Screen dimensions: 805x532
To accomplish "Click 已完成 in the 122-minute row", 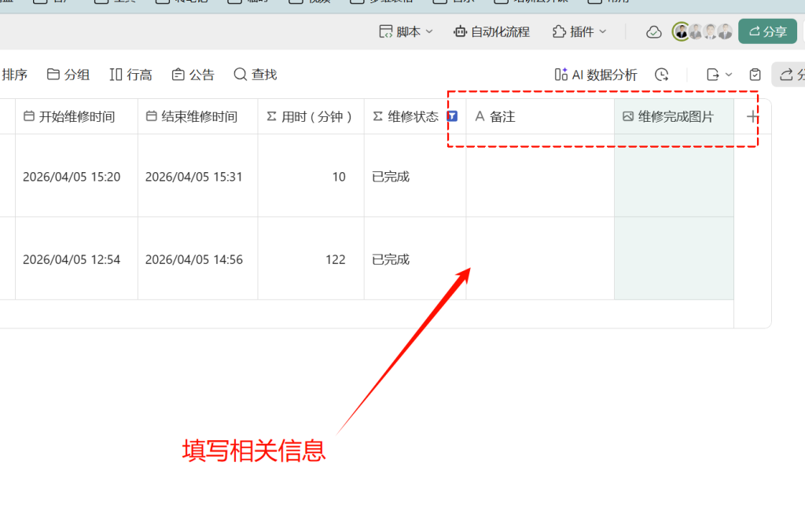I will pyautogui.click(x=415, y=259).
